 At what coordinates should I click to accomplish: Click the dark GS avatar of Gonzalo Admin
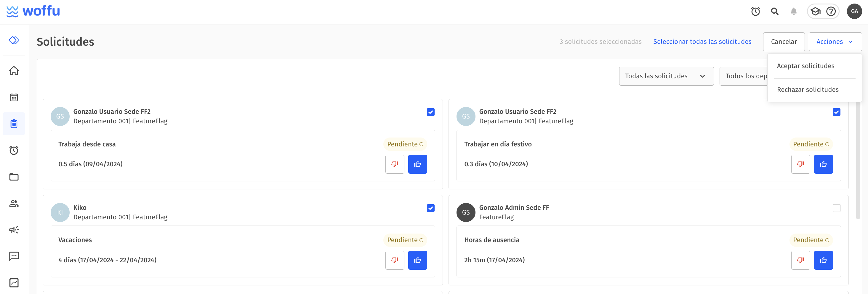(x=466, y=212)
